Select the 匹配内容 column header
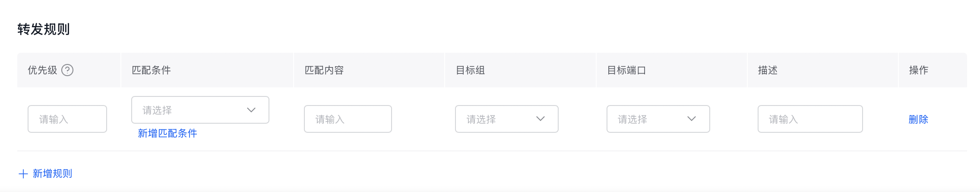 point(324,70)
